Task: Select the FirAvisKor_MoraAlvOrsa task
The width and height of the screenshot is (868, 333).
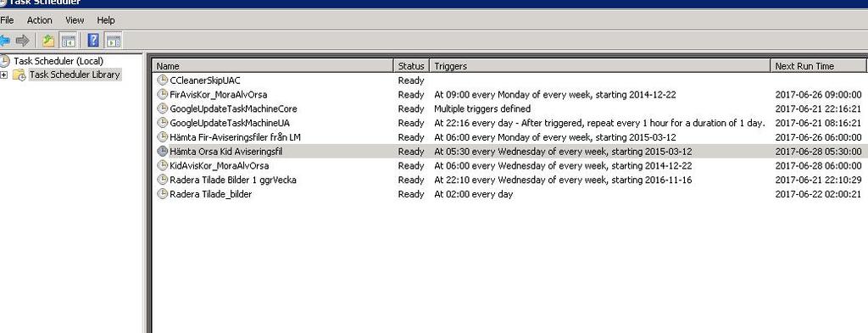Action: [218, 95]
